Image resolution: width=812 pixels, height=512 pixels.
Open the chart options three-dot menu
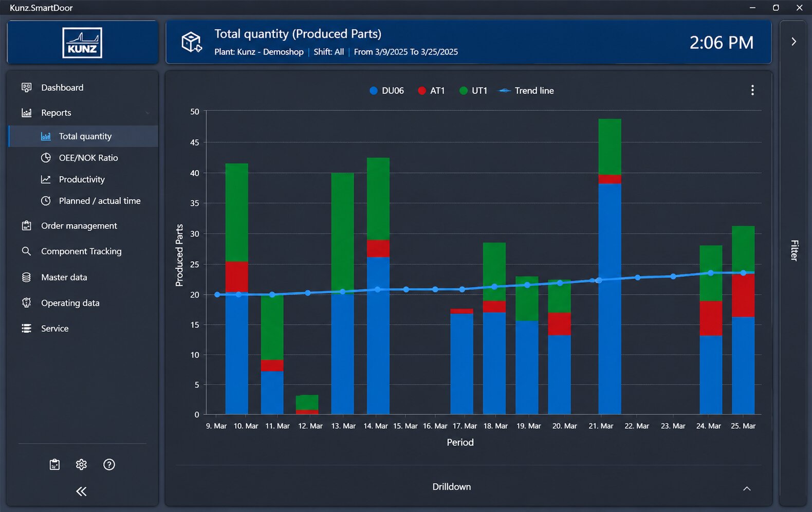pyautogui.click(x=752, y=90)
